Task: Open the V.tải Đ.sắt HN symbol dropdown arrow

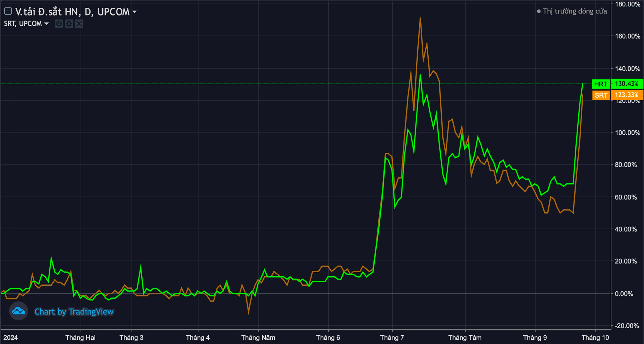Action: click(x=135, y=12)
